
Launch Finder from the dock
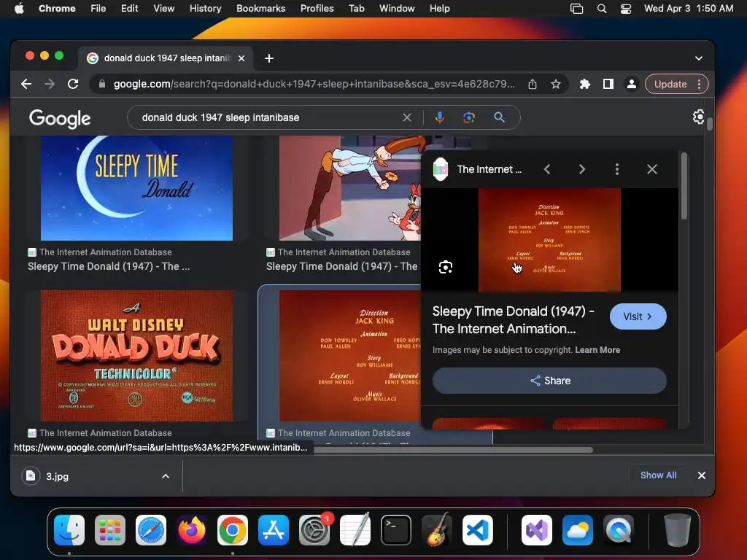(x=69, y=530)
